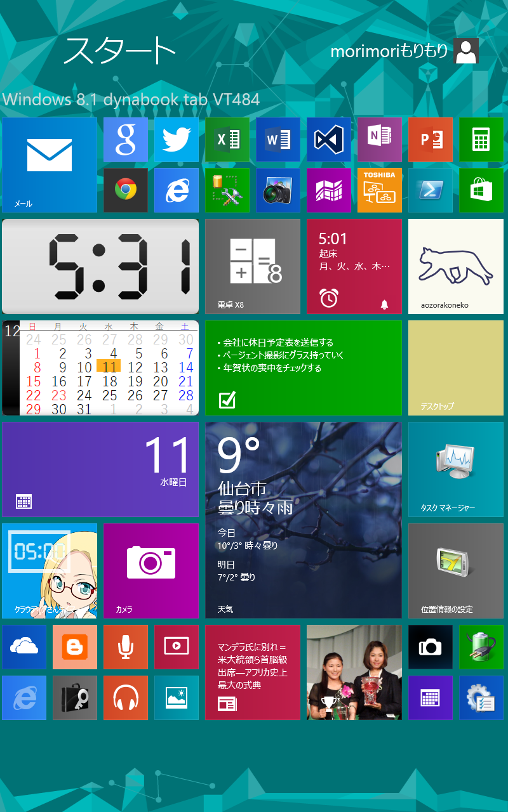Open the aozorakoneko cat tile

pyautogui.click(x=456, y=266)
